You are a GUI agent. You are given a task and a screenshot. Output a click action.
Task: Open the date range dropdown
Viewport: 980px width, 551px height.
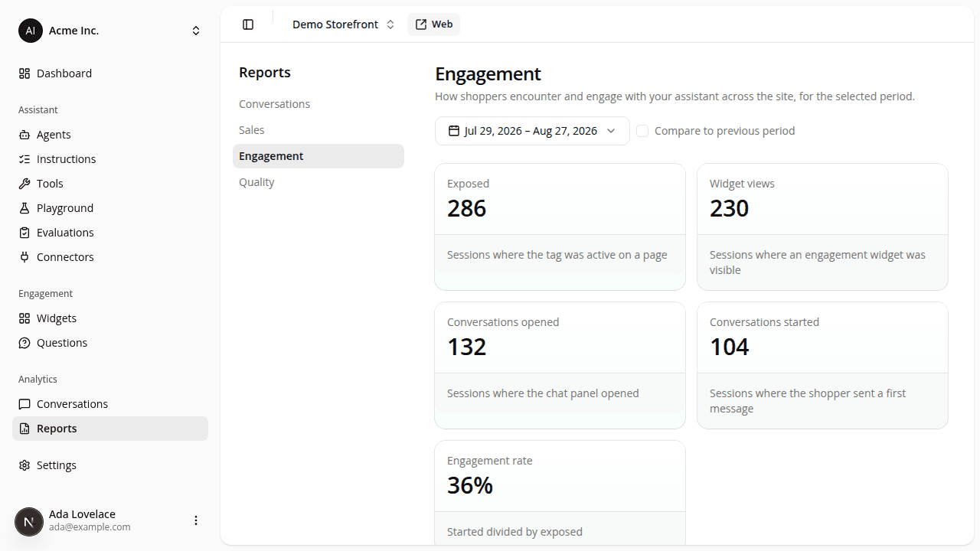point(532,131)
